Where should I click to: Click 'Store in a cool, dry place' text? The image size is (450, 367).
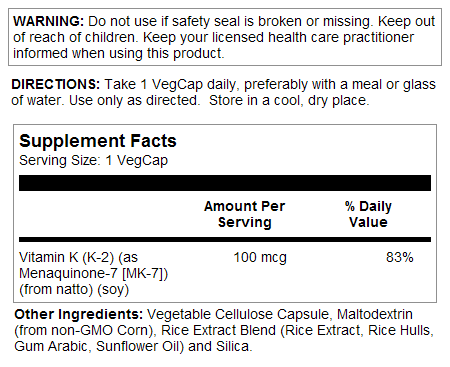(289, 101)
